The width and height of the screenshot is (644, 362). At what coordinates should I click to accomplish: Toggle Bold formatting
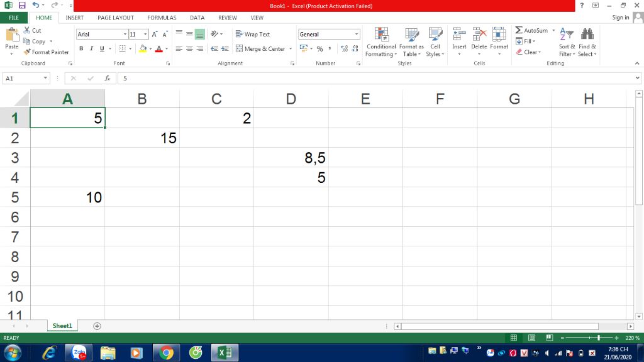coord(81,48)
